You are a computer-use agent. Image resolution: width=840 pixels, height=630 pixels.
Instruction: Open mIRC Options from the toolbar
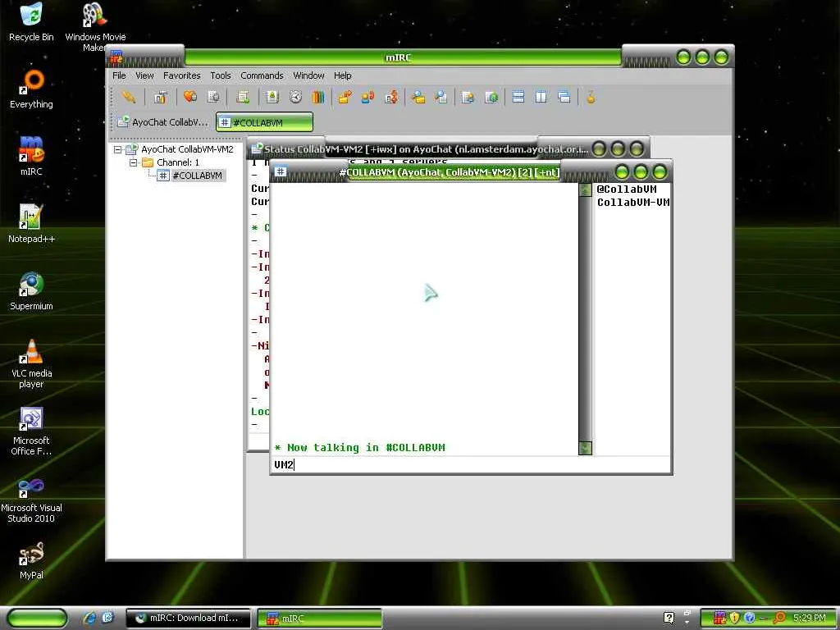[x=160, y=97]
